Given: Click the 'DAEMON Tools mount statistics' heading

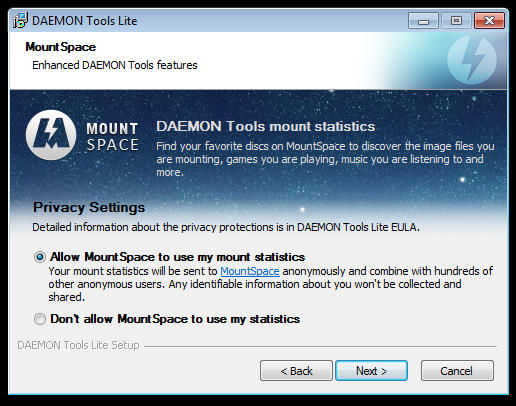Looking at the screenshot, I should tap(266, 126).
